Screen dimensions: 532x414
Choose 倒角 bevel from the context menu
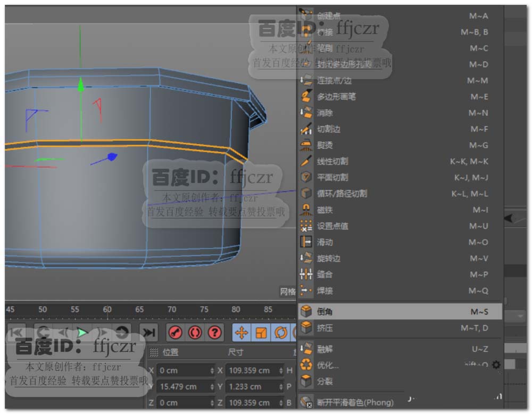point(401,311)
